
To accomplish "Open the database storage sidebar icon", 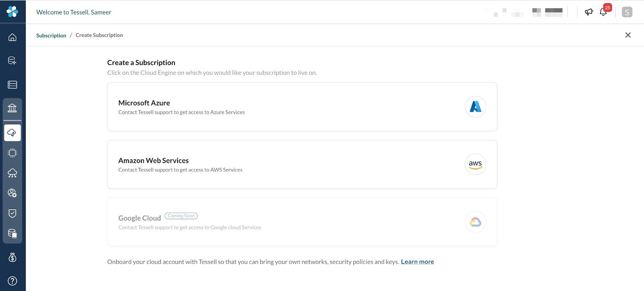I will coord(12,233).
